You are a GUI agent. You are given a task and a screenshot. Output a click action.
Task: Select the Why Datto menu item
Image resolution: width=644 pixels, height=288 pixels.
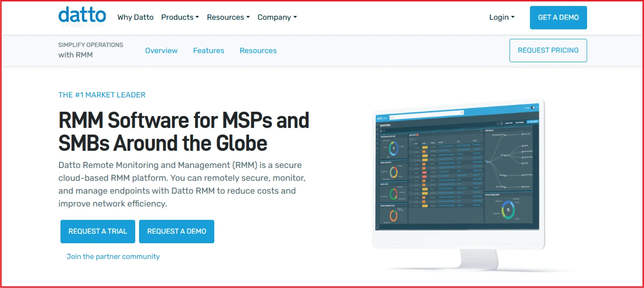click(135, 17)
